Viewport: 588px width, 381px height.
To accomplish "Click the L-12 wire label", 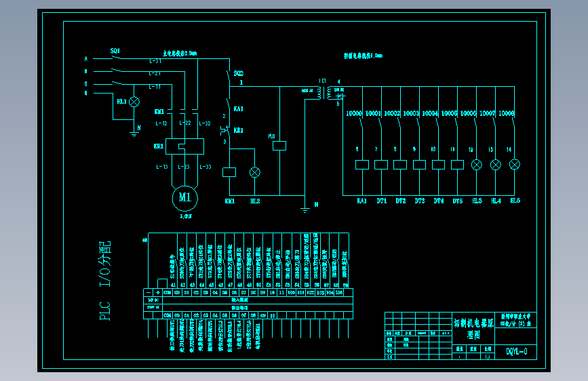I will 161,123.
